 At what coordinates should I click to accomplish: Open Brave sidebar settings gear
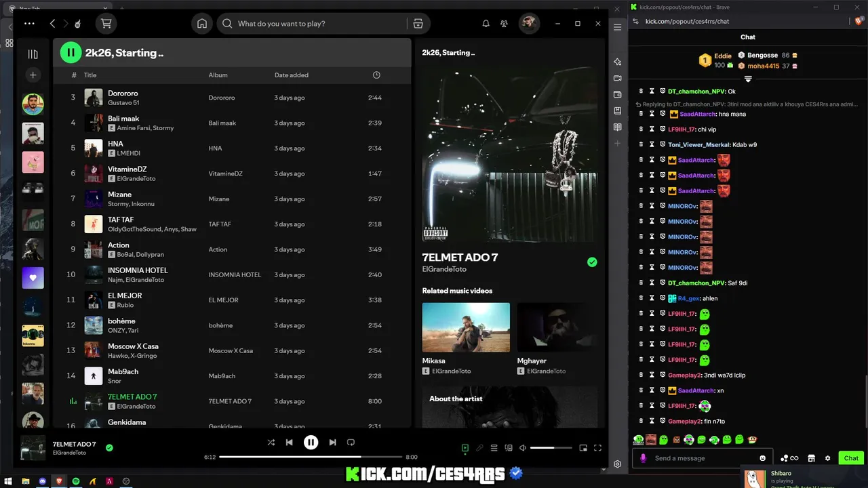[x=617, y=464]
